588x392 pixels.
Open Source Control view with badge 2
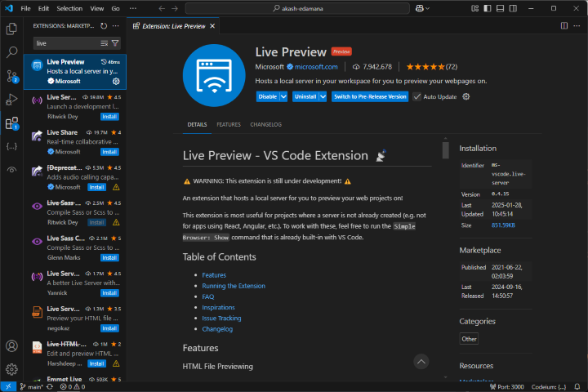[11, 76]
